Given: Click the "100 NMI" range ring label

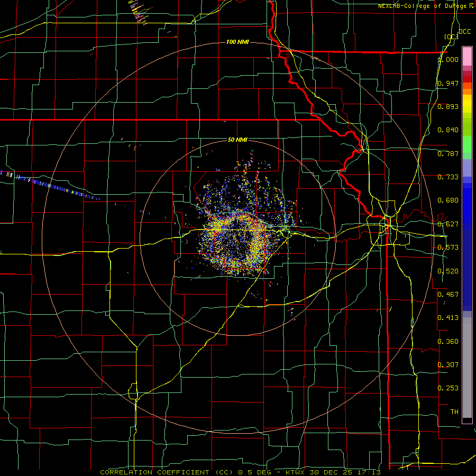Looking at the screenshot, I should [x=237, y=42].
